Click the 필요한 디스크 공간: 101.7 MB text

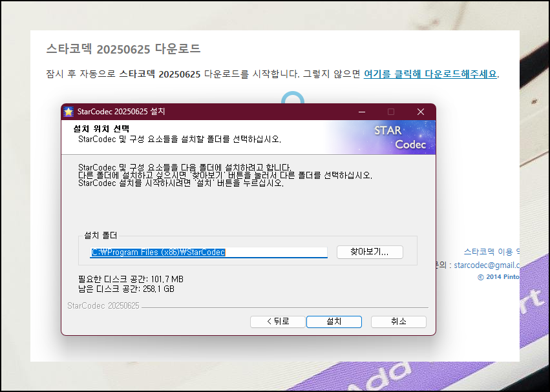point(131,279)
